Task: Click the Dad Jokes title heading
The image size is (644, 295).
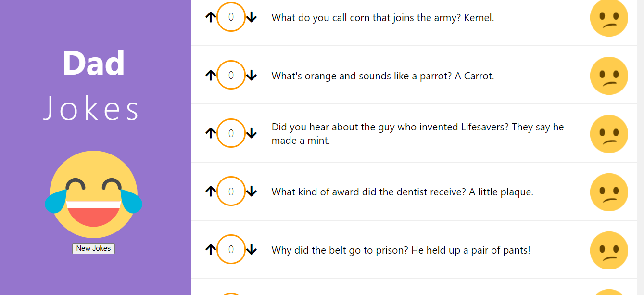Action: (x=93, y=85)
